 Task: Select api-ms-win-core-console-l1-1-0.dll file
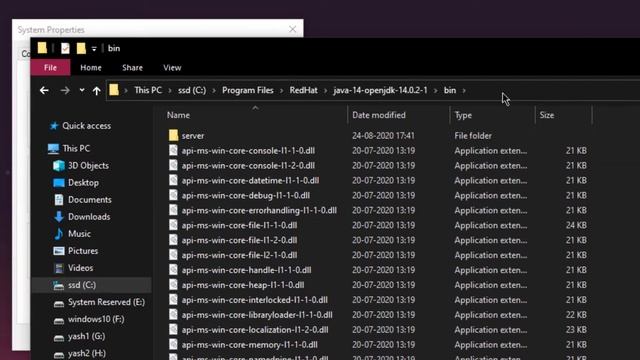tap(248, 151)
